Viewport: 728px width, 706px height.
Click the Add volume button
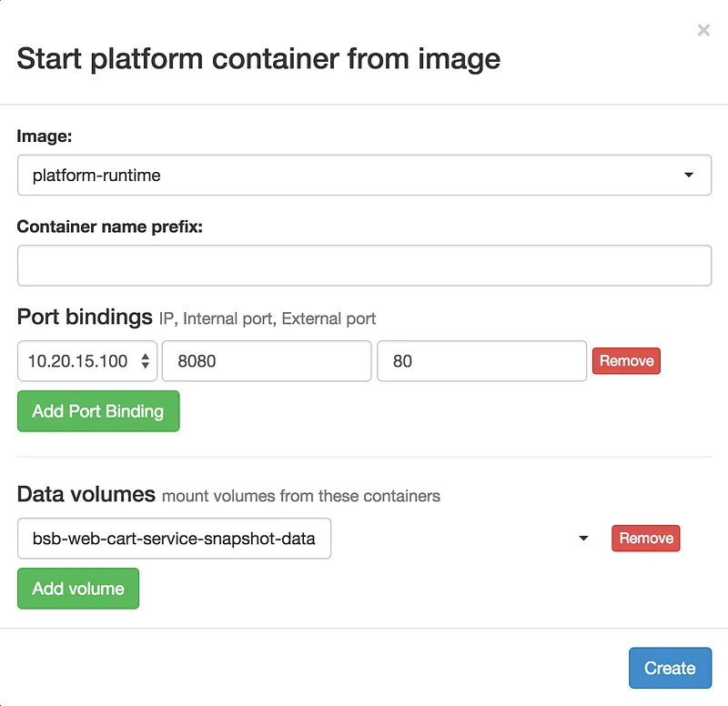[78, 589]
